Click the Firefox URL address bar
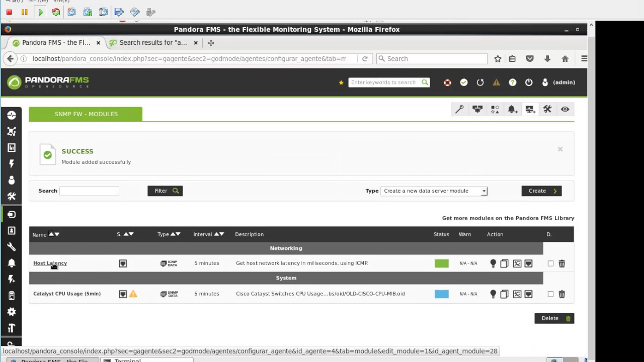The width and height of the screenshot is (644, 362). click(189, 59)
